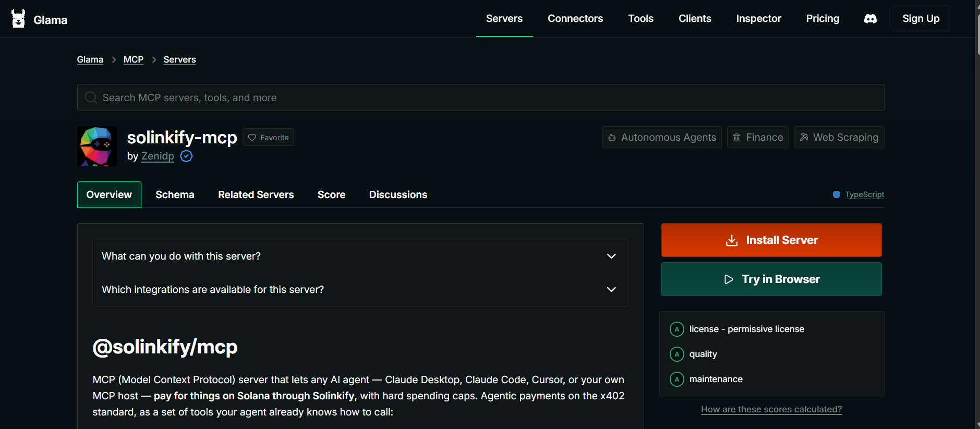
Task: Click the 'license - permissive license' text
Action: tap(747, 329)
